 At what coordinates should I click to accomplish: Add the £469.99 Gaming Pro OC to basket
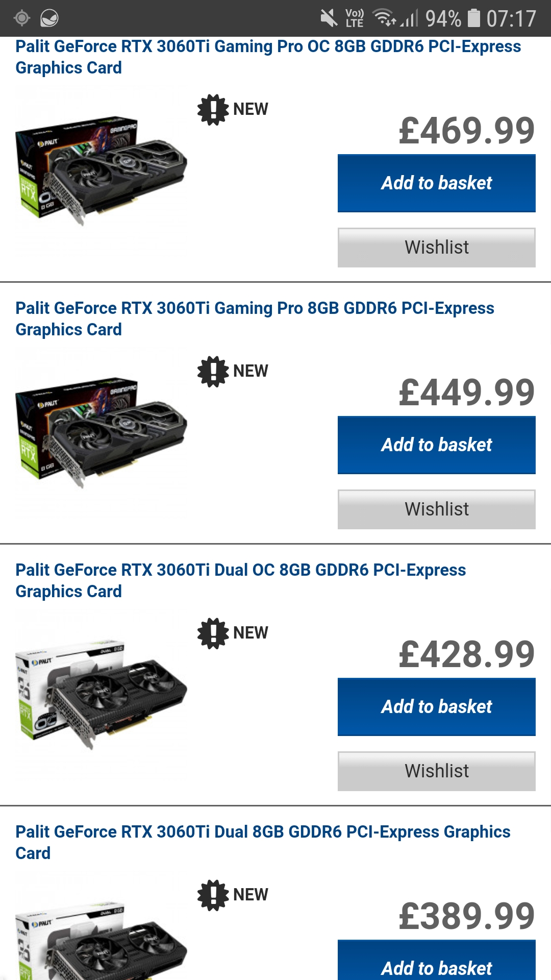(437, 183)
